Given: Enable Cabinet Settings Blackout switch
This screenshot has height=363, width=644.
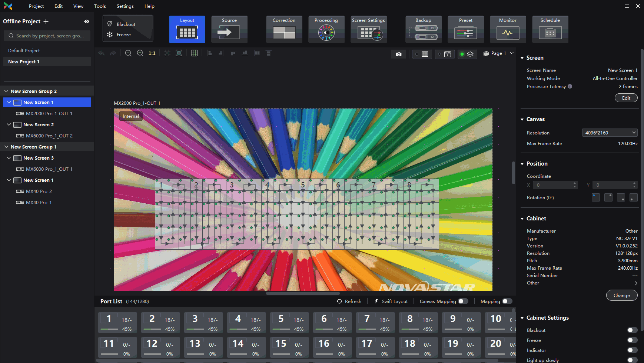Looking at the screenshot, I should [633, 330].
